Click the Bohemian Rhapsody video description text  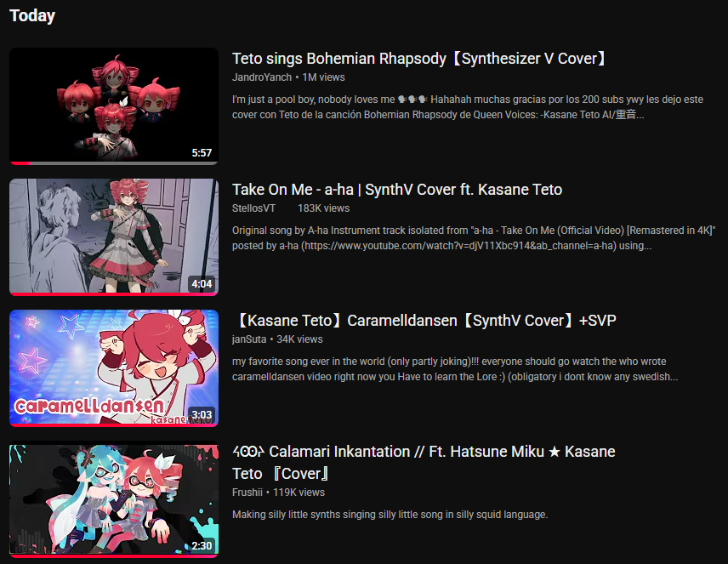(x=468, y=107)
